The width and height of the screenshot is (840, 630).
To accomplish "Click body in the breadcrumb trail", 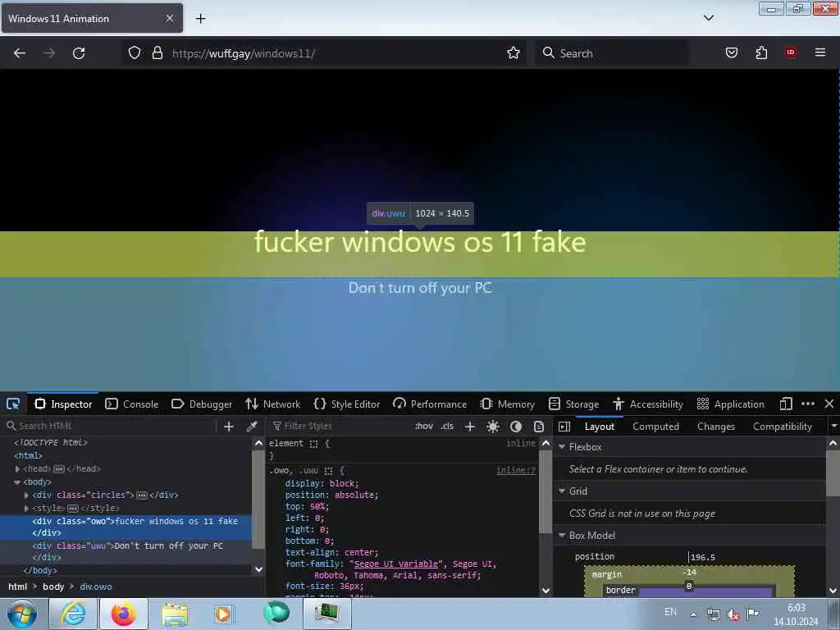I will (53, 587).
